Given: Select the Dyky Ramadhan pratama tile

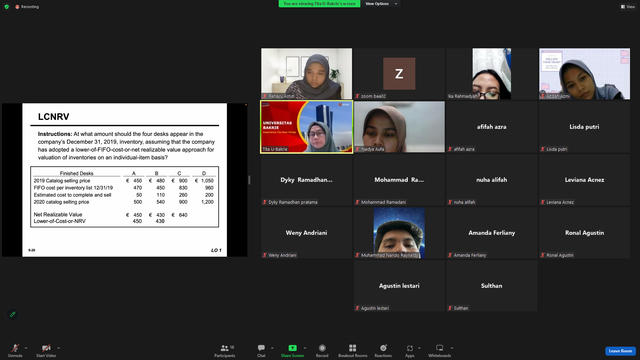Looking at the screenshot, I should 307,180.
